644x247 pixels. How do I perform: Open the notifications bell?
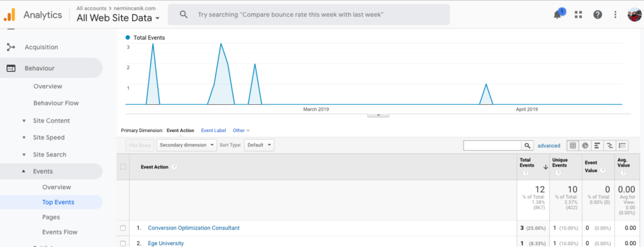pos(557,15)
